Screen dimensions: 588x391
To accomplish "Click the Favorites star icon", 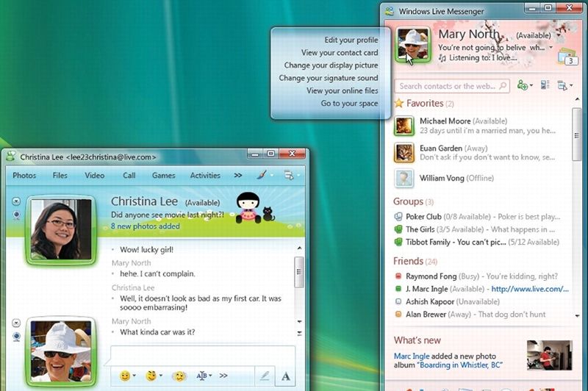I will (398, 103).
